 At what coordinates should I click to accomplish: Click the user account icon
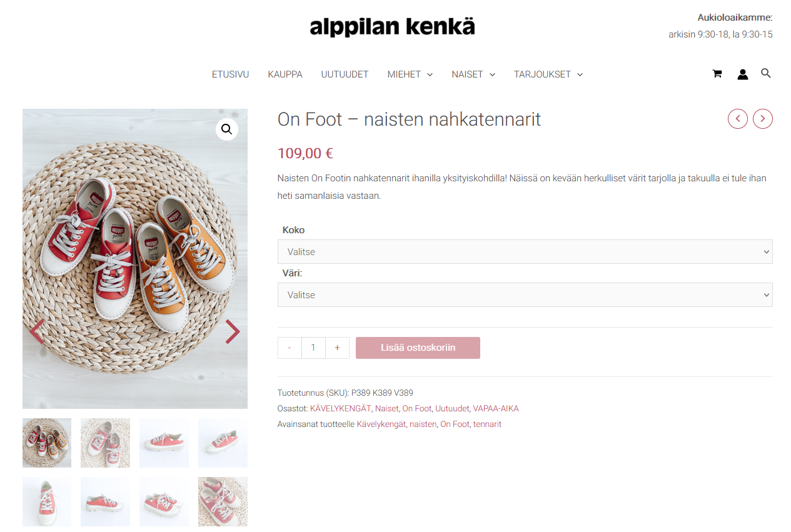click(x=742, y=74)
